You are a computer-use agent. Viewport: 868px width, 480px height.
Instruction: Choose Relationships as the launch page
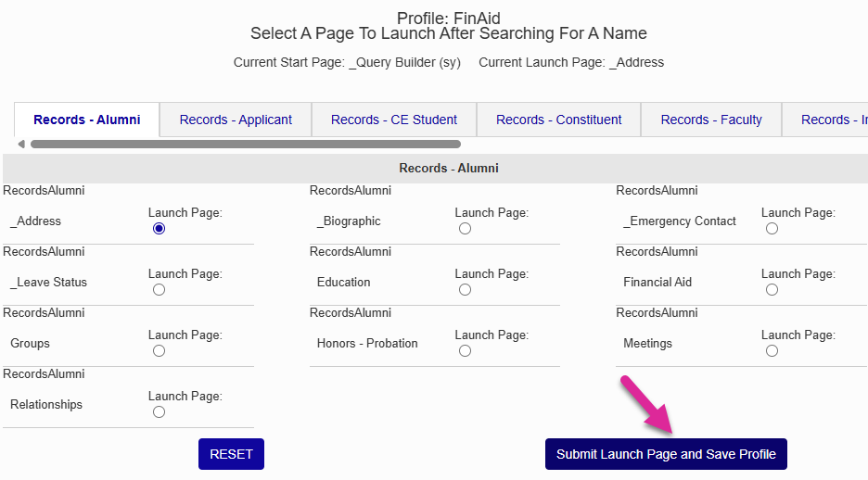pyautogui.click(x=159, y=412)
